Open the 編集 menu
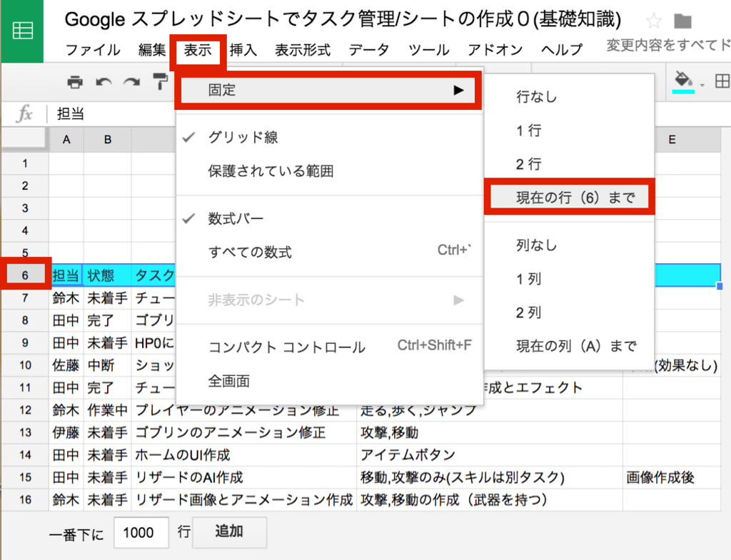Image resolution: width=731 pixels, height=560 pixels. tap(152, 50)
